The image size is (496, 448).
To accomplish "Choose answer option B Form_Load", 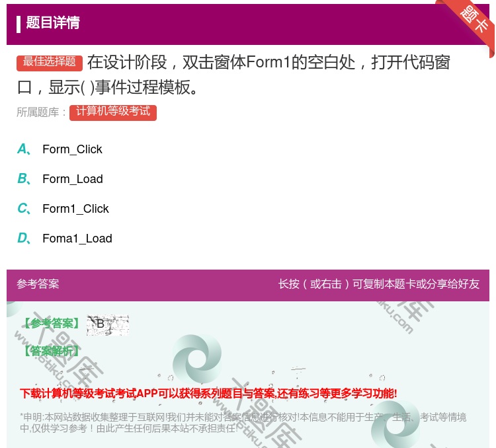I will click(60, 179).
